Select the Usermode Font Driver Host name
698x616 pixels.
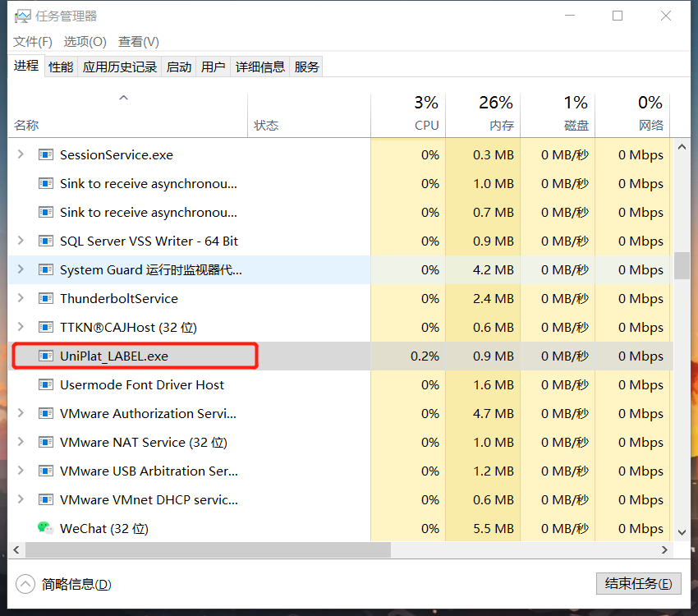click(142, 384)
